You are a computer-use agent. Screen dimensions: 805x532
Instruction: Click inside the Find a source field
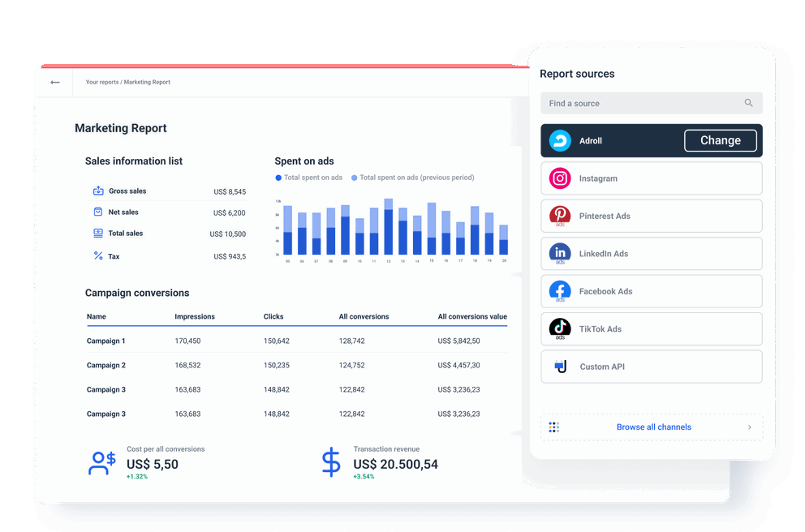coord(633,103)
